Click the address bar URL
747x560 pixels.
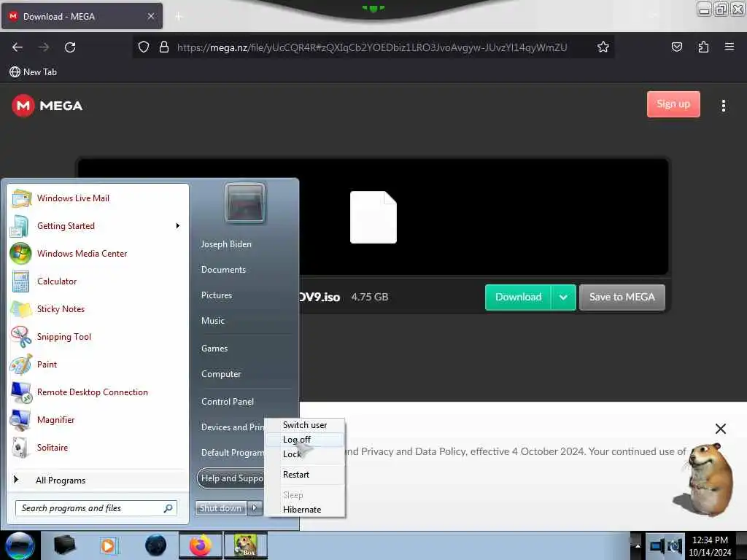coord(371,47)
